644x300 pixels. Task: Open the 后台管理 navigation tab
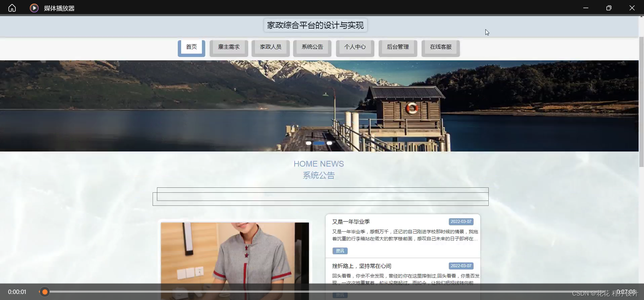click(398, 48)
